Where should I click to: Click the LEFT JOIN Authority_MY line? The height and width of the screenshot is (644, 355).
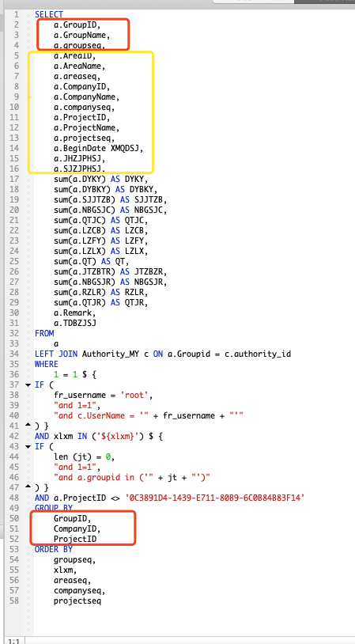coord(163,354)
